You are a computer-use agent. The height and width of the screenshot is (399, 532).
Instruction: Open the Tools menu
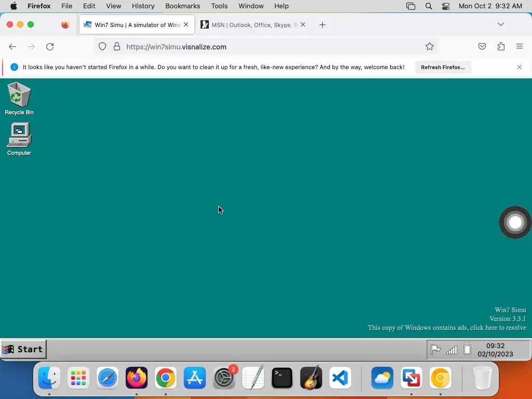coord(219,6)
